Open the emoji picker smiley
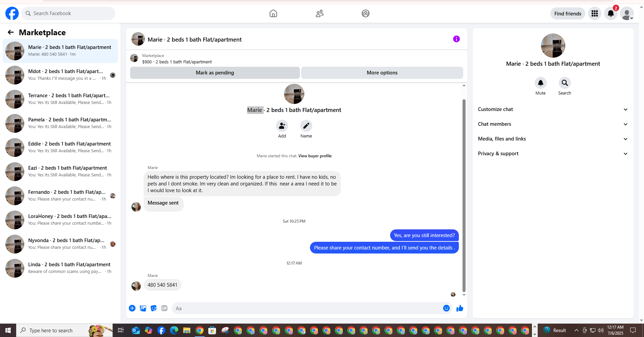This screenshot has width=644, height=337. [x=446, y=308]
